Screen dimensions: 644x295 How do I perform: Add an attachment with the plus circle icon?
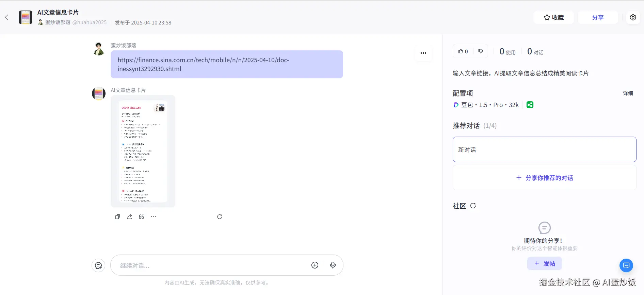pos(315,265)
